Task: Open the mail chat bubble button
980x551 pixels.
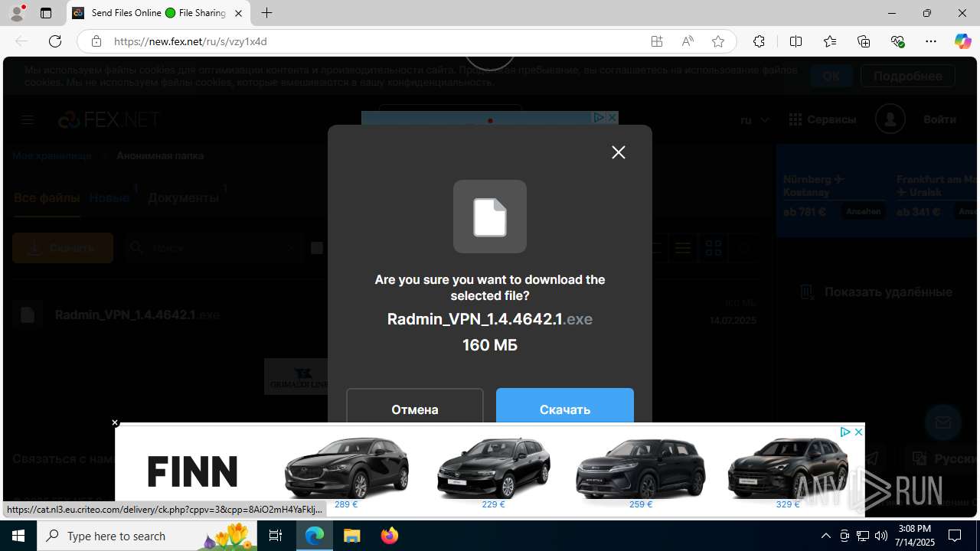Action: pyautogui.click(x=942, y=422)
